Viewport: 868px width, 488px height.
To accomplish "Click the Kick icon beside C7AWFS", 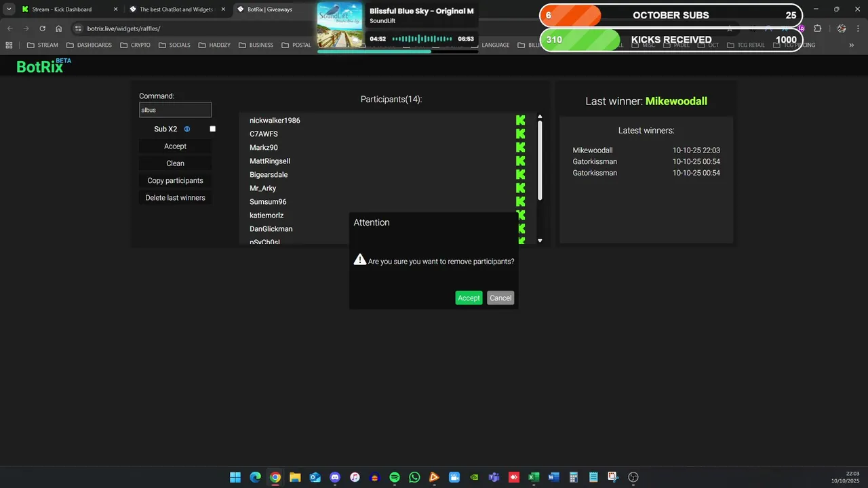I will (x=521, y=134).
